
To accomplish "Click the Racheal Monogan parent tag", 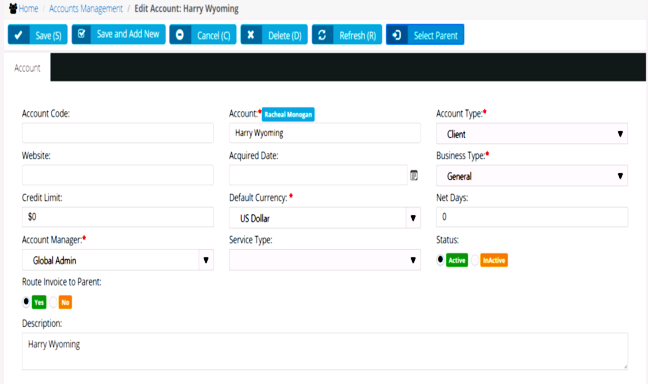I will pyautogui.click(x=288, y=114).
